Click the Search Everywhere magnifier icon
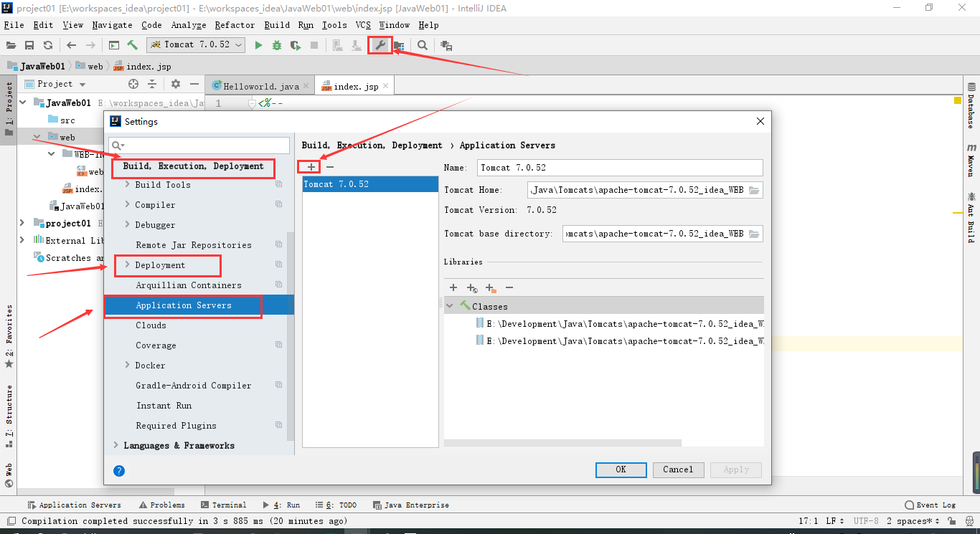This screenshot has width=980, height=534. 423,45
